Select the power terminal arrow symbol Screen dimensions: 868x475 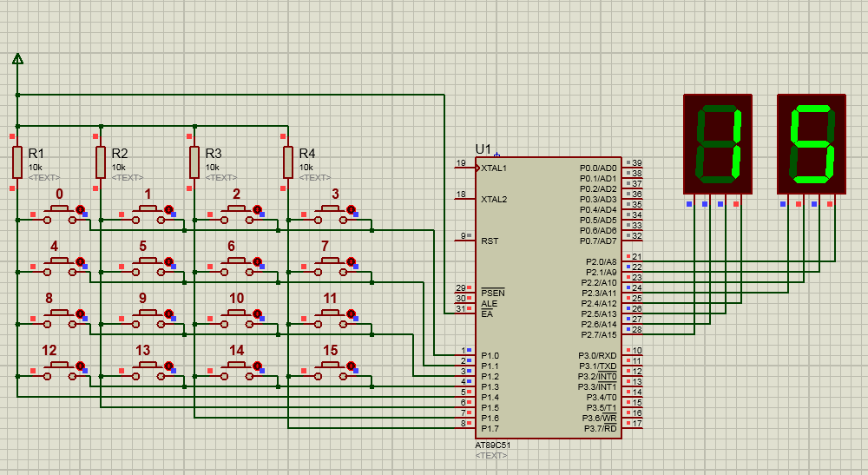pos(17,59)
